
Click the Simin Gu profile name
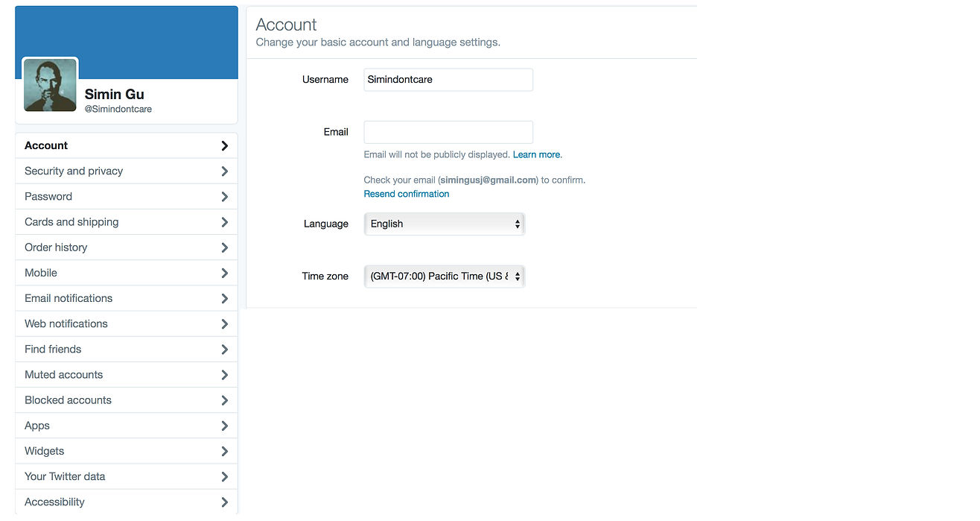115,94
